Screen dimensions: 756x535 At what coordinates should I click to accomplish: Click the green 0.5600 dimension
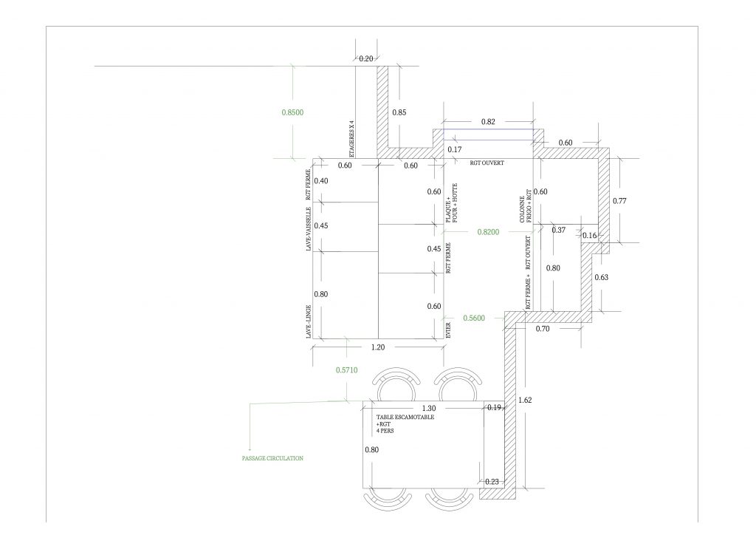coord(474,318)
